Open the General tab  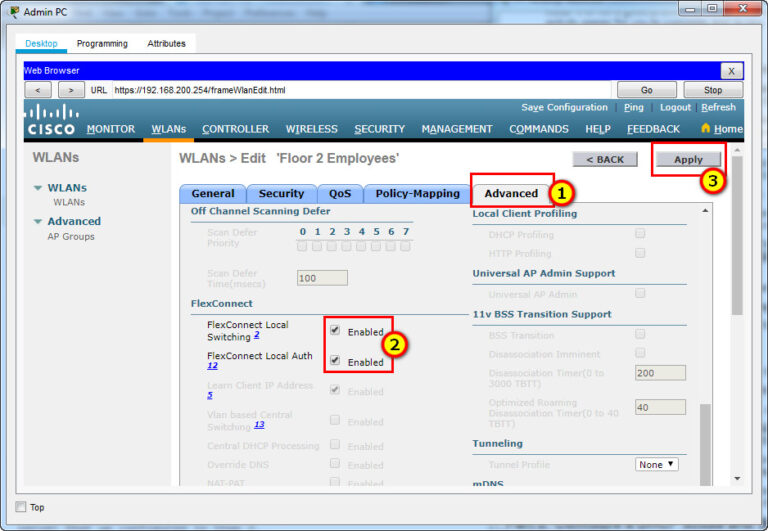213,193
